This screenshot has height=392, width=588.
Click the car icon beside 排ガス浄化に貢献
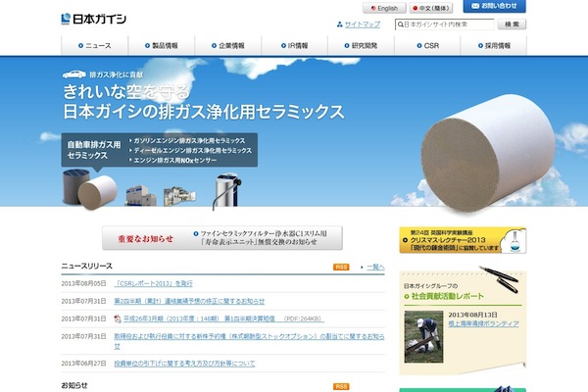tap(73, 74)
